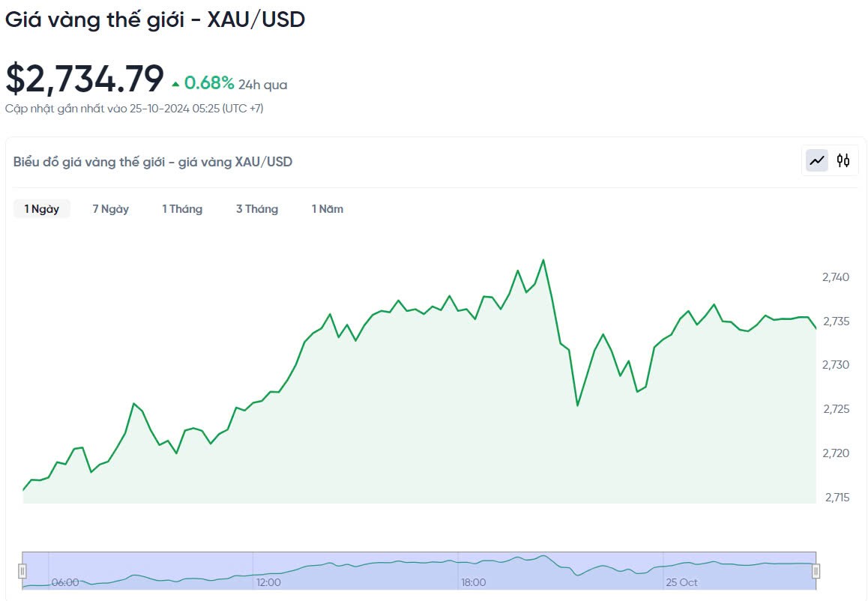This screenshot has height=601, width=868.
Task: Click the left range navigator handle
Action: point(22,571)
